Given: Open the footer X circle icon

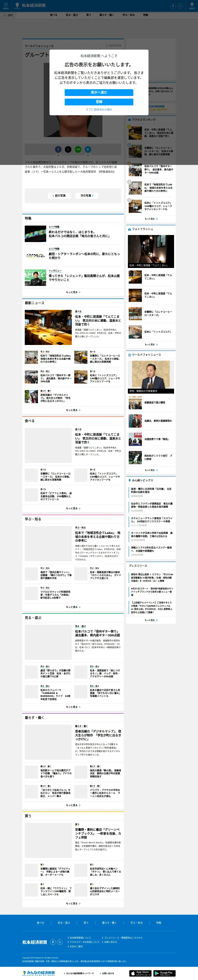Looking at the screenshot, I should [x=60, y=942].
